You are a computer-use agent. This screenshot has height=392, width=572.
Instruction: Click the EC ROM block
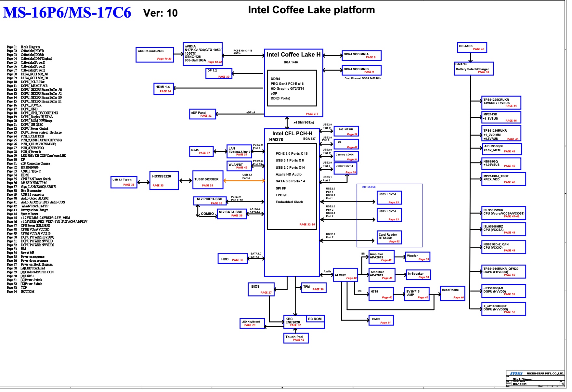coord(315,319)
